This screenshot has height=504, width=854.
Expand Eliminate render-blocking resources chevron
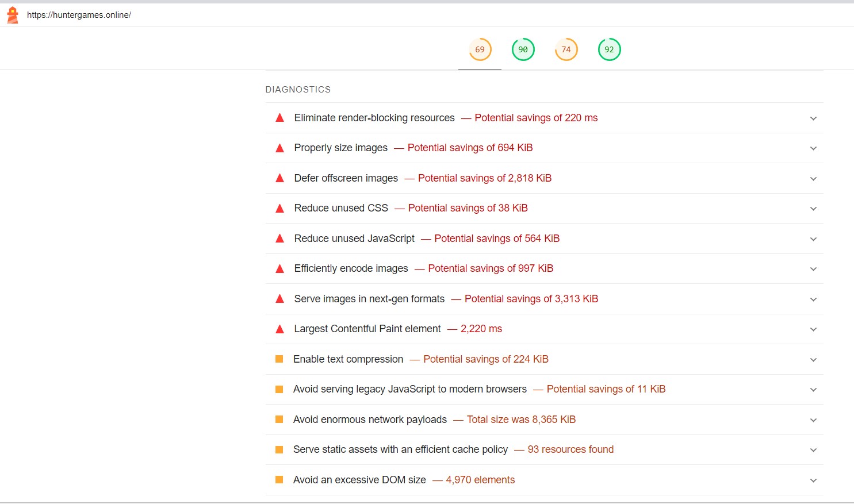813,118
